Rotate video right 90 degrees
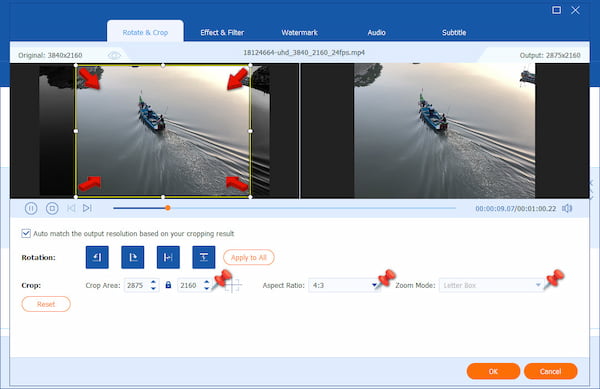600x389 pixels. 133,257
